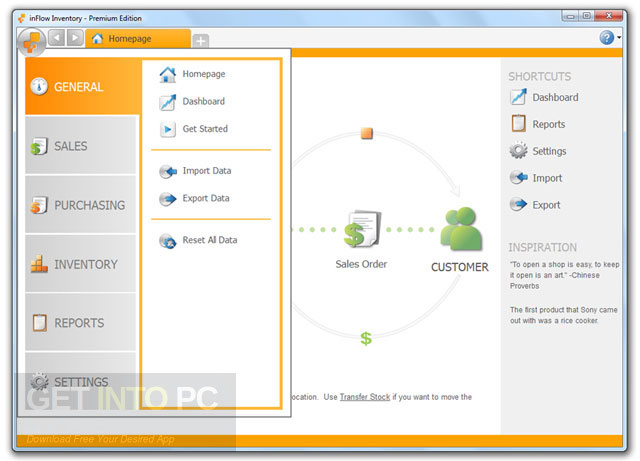Screen dimensions: 640x461
Task: Click the GENERAL compass icon
Action: point(39,87)
